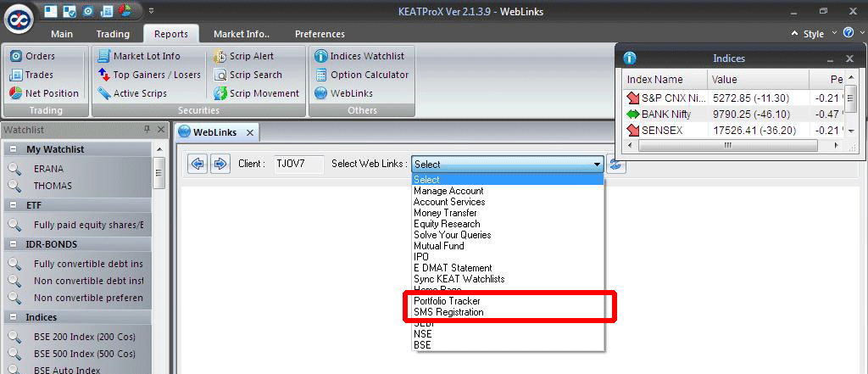Click the Value column header in Indices
868x374 pixels.
(x=759, y=80)
